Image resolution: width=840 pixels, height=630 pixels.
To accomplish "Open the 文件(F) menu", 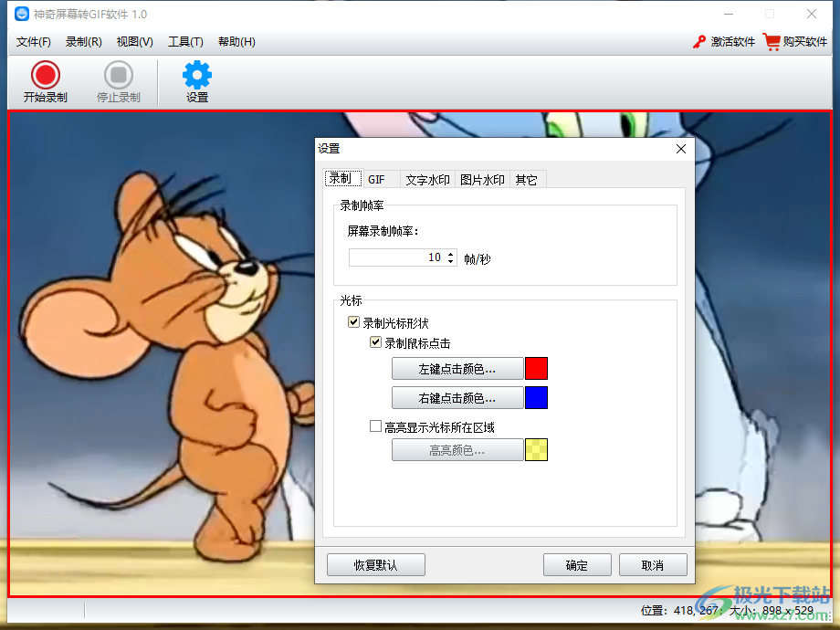I will tap(33, 42).
